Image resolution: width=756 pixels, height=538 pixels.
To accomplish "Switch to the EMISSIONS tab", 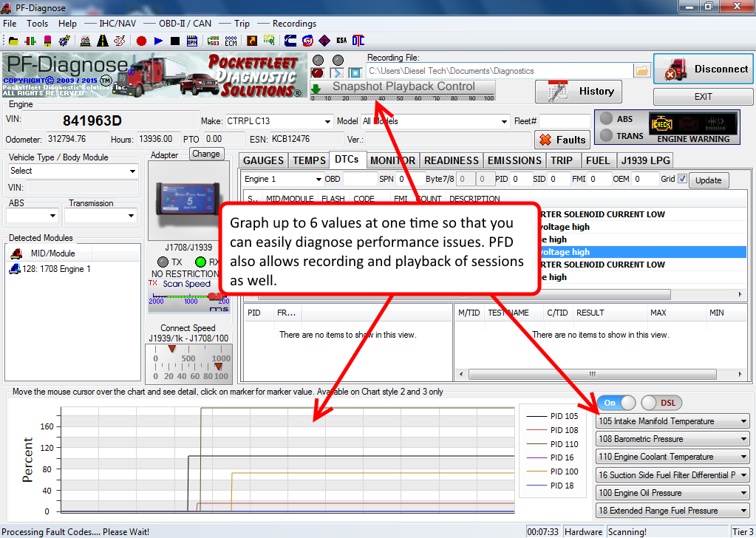I will pyautogui.click(x=514, y=160).
